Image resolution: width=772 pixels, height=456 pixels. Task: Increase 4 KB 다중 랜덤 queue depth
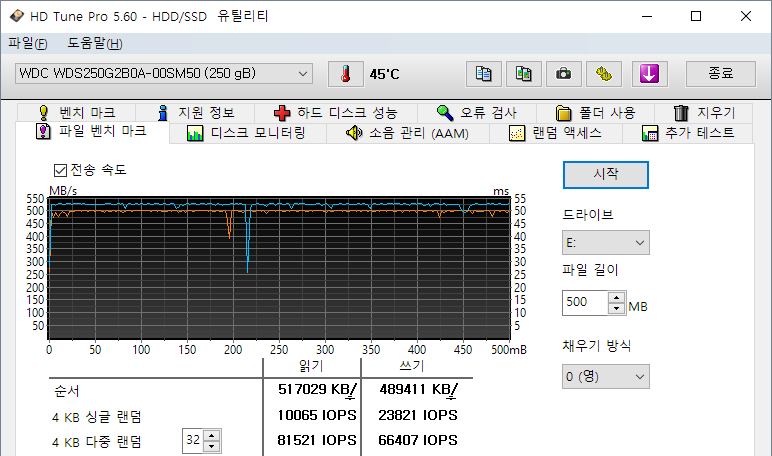[x=212, y=436]
